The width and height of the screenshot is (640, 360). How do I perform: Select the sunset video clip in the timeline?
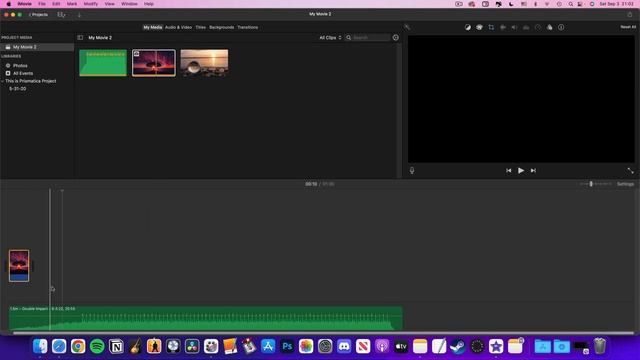(x=19, y=266)
